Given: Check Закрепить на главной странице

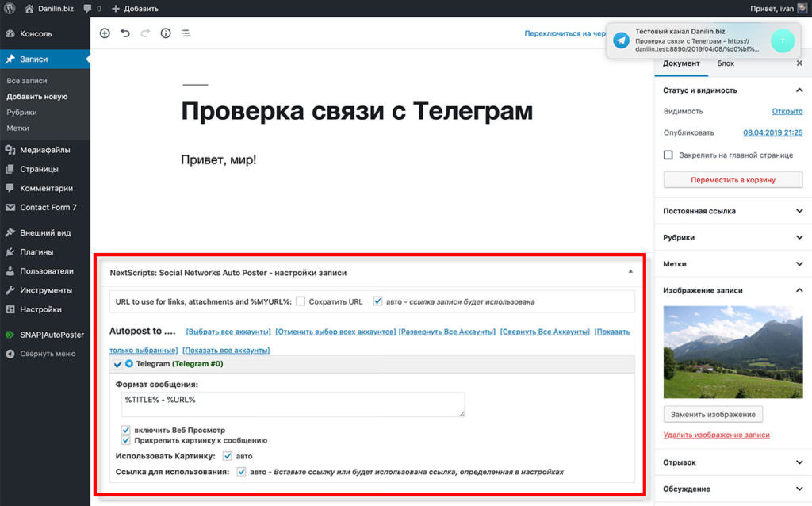Looking at the screenshot, I should pyautogui.click(x=668, y=155).
